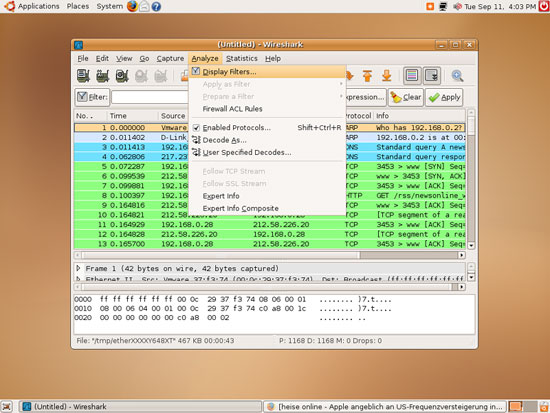Expand the Frame 1 tree row
Image resolution: width=550 pixels, height=413 pixels.
[x=79, y=268]
